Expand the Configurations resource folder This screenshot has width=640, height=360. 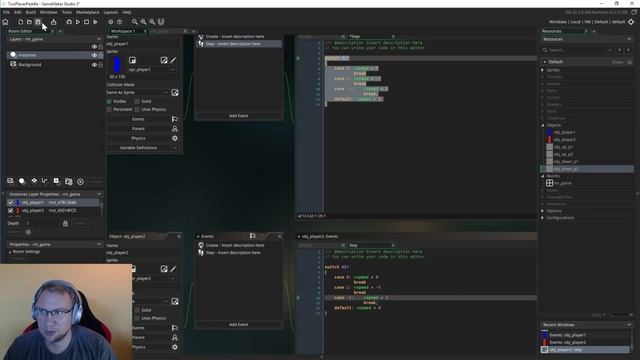click(x=543, y=218)
